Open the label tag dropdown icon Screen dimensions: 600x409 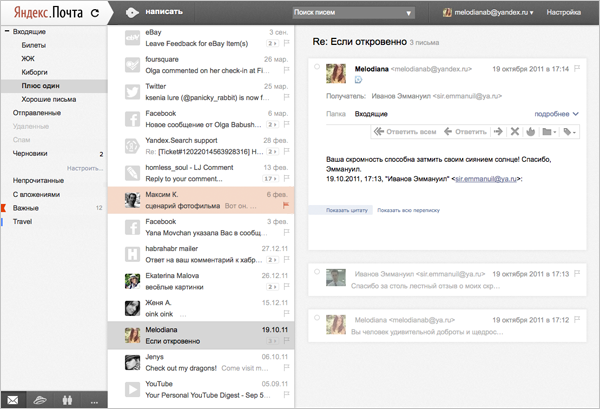click(569, 132)
